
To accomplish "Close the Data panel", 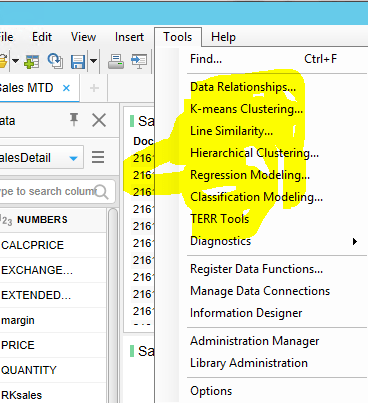I will tap(99, 120).
